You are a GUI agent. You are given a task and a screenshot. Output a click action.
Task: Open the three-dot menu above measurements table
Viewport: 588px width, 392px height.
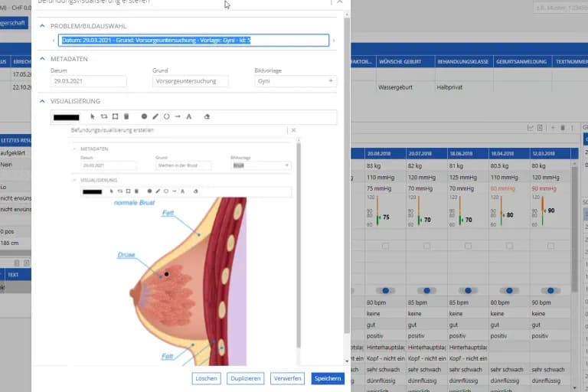click(x=572, y=128)
